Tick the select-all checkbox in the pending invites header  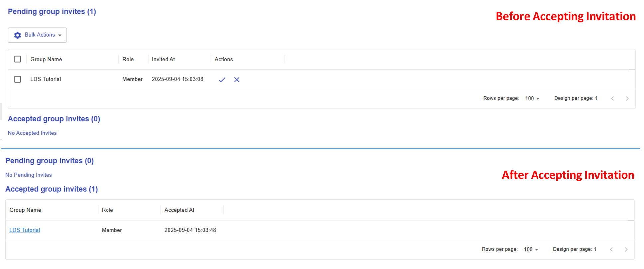click(x=18, y=59)
